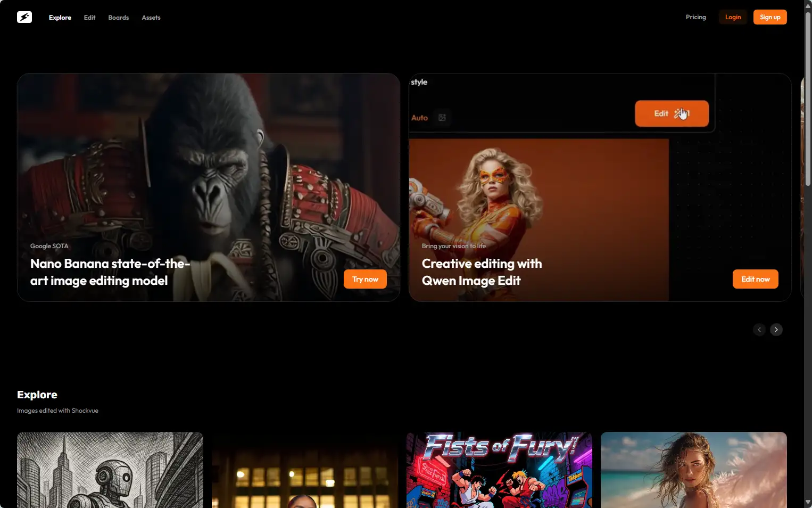Open the Edit nav item
The image size is (812, 508).
[x=89, y=18]
